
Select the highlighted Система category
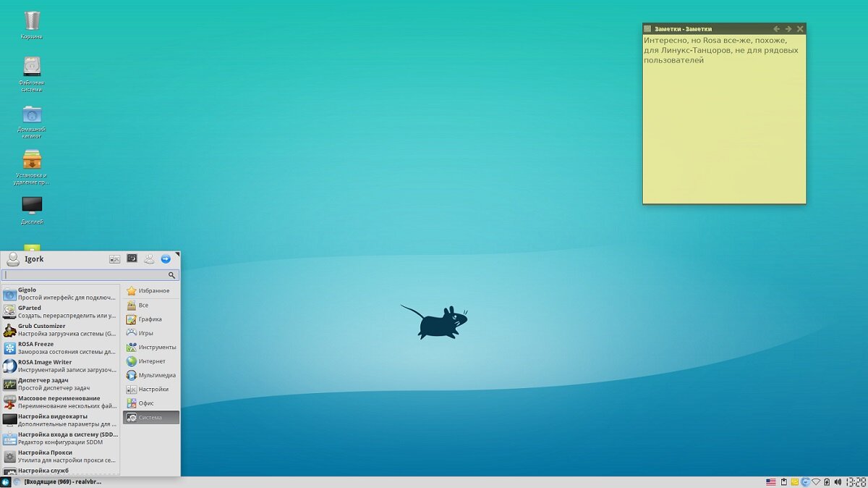[151, 418]
